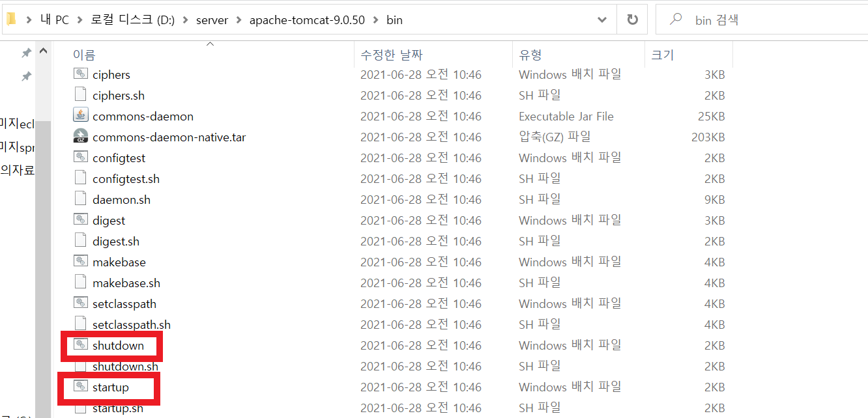Click the second pin icon in sidebar
The width and height of the screenshot is (868, 418).
(x=26, y=77)
